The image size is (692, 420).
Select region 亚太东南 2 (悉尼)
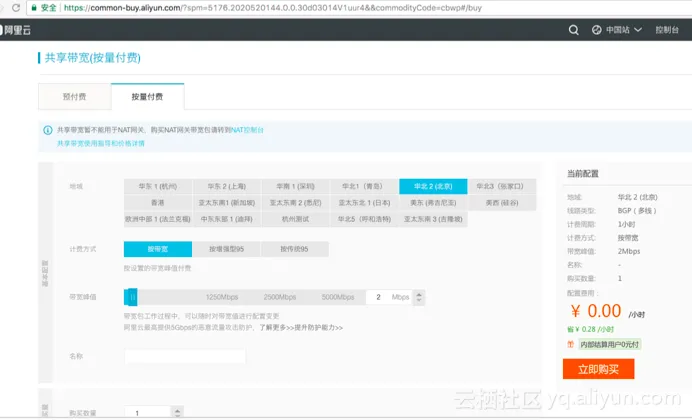point(296,202)
